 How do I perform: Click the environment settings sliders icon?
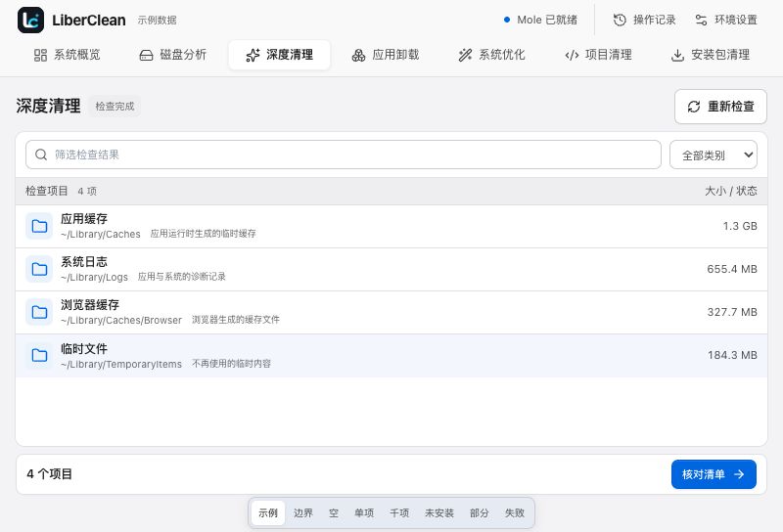pyautogui.click(x=701, y=20)
